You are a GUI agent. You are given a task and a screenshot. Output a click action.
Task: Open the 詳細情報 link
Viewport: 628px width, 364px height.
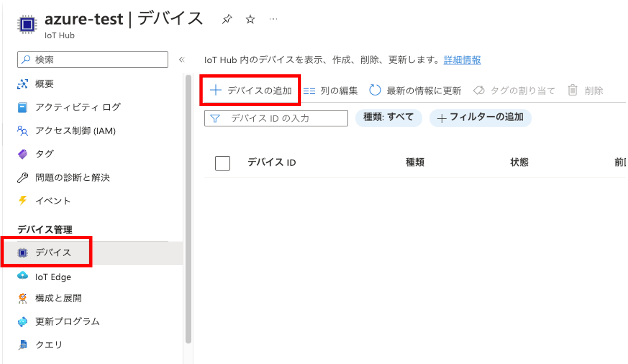pos(462,60)
